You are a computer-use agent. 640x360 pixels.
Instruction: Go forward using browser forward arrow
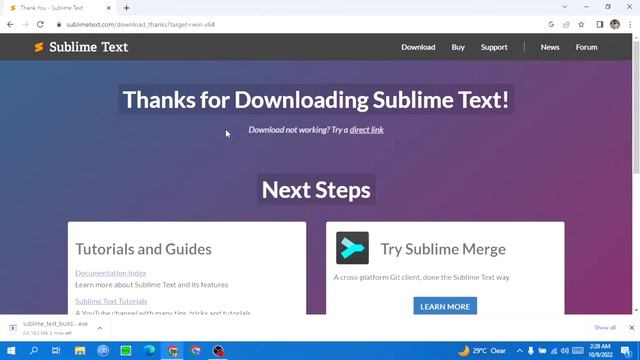tap(25, 24)
